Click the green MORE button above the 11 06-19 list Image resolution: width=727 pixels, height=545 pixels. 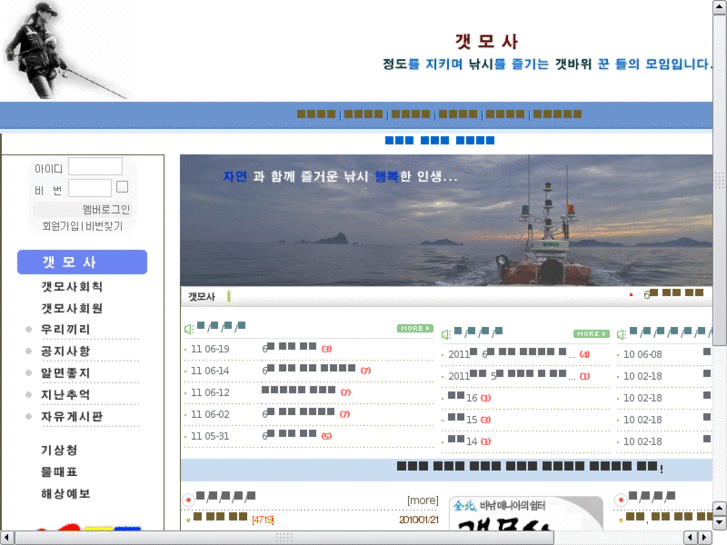(415, 328)
